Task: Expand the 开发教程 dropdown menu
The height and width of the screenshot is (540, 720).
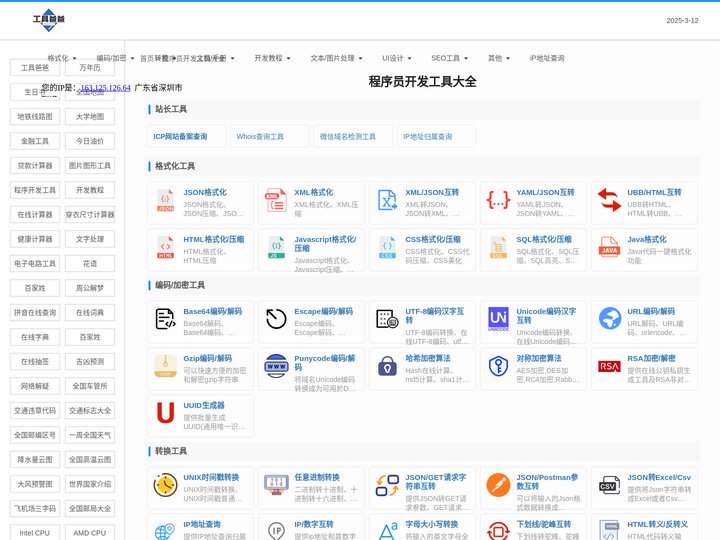Action: [x=273, y=58]
